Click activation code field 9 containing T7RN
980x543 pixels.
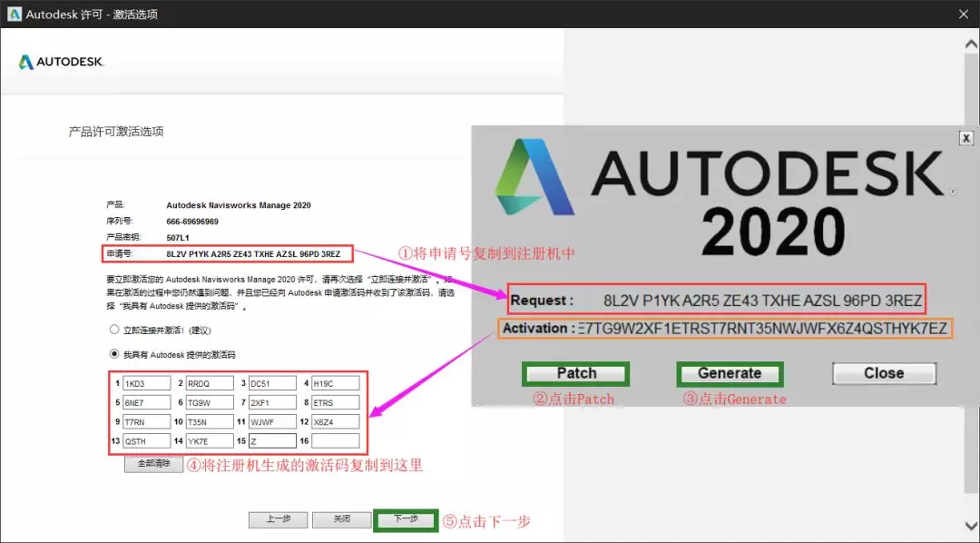point(147,421)
